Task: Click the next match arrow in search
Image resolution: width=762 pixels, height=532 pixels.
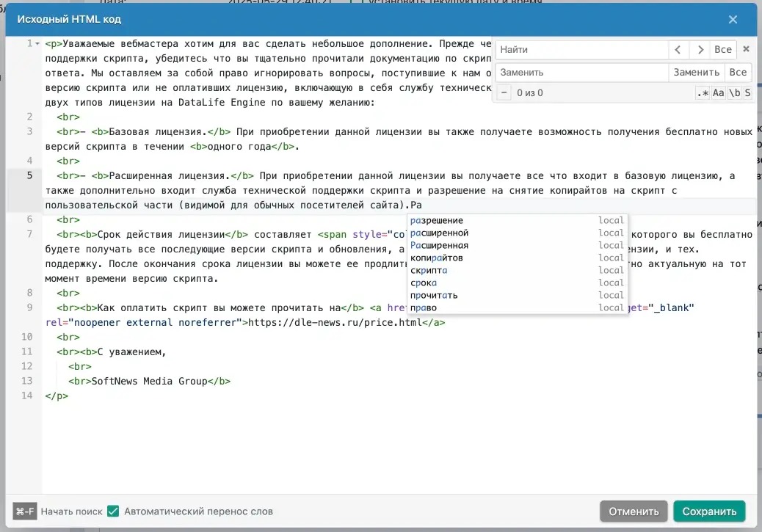Action: 700,50
